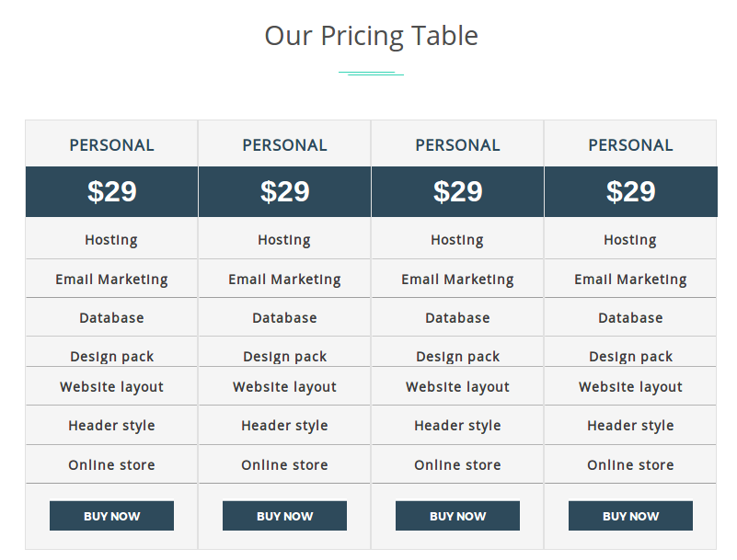Select Email Marketing in the second plan column

tap(284, 280)
